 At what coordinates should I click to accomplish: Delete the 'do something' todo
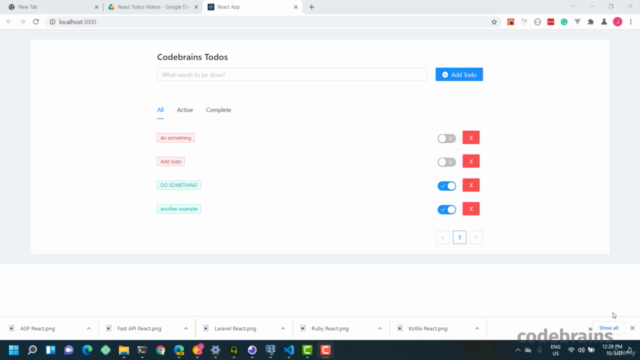pos(471,138)
